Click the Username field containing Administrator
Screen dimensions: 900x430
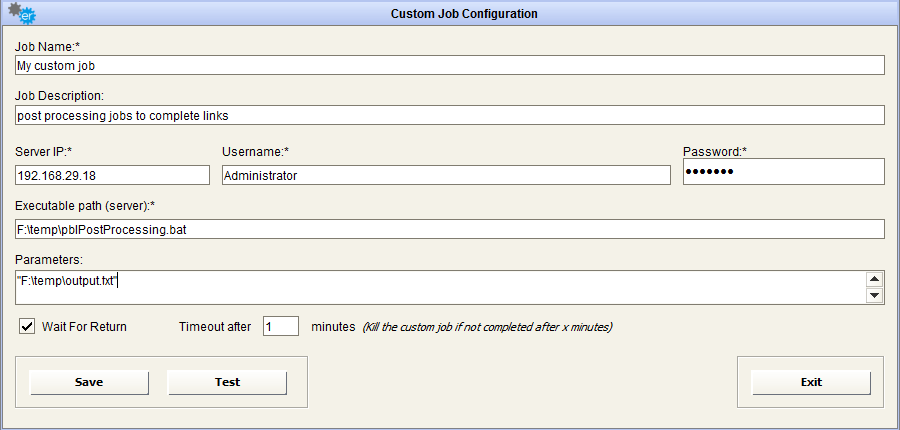pyautogui.click(x=445, y=175)
